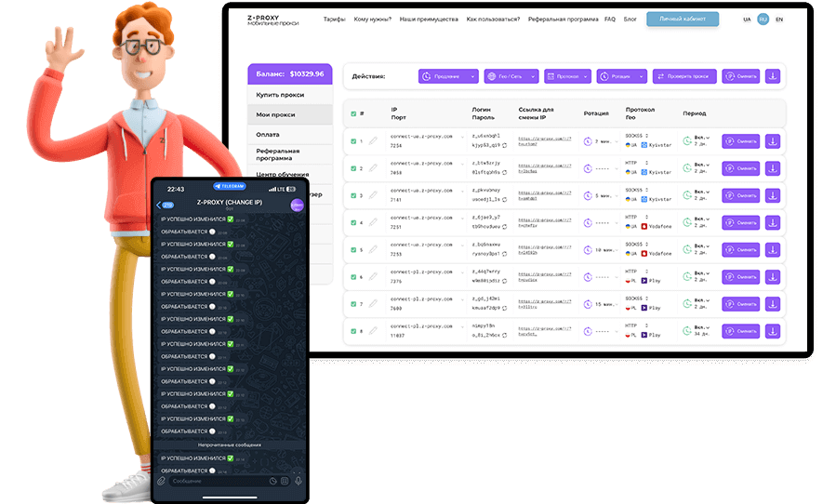Download row 8 proxy with the download icon

[x=773, y=331]
